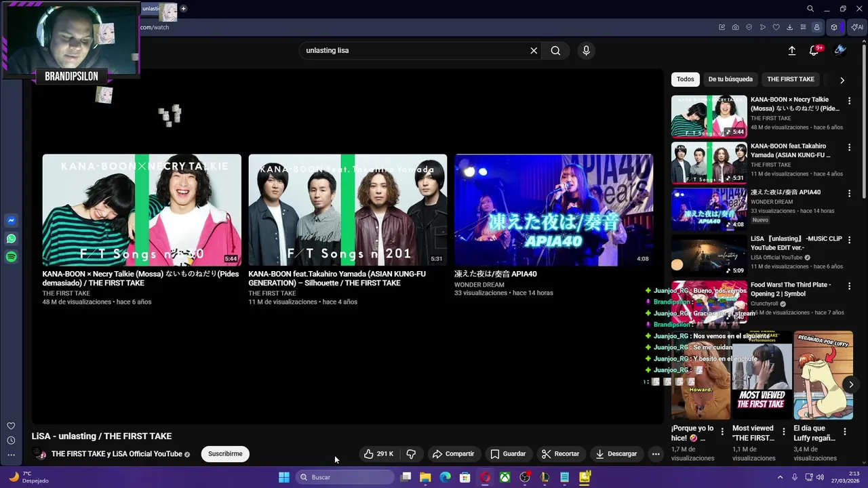Select THE FIRST TAKE filter chip
This screenshot has height=488, width=868.
click(791, 79)
